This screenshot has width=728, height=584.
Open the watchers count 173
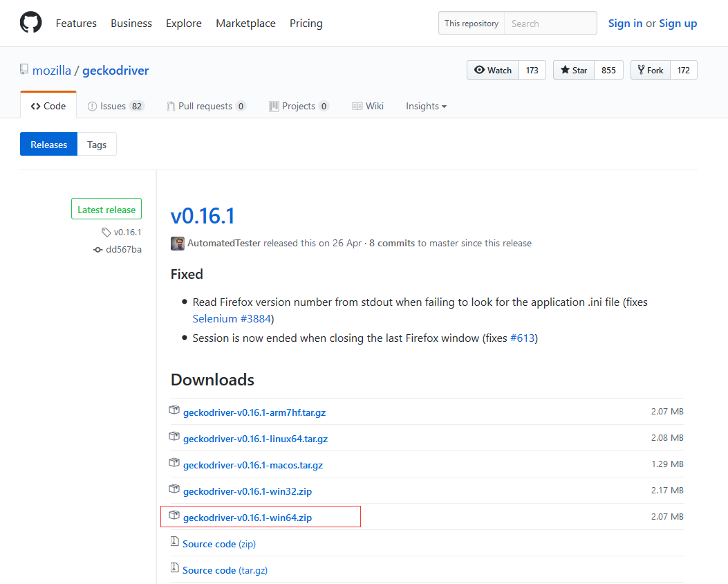[x=532, y=70]
